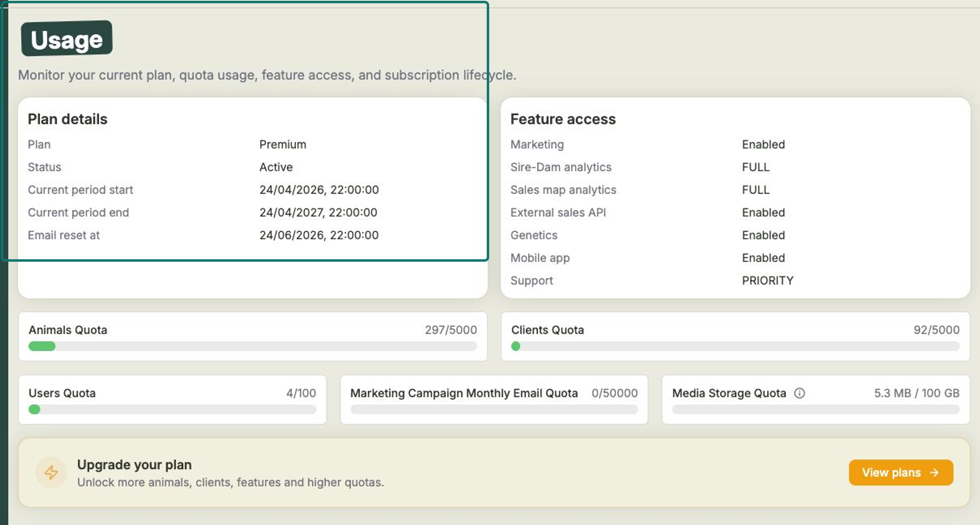Click the Users Quota progress bar
Viewport: 980px width, 525px height.
click(x=172, y=410)
